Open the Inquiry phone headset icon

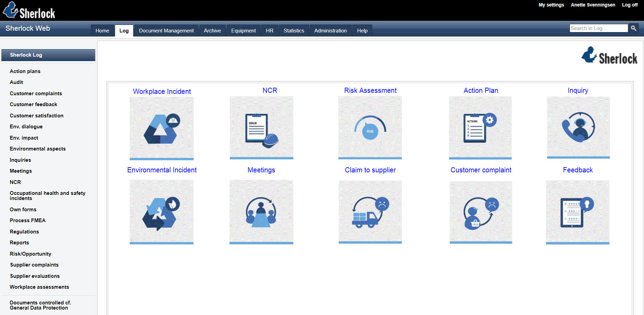pyautogui.click(x=578, y=128)
